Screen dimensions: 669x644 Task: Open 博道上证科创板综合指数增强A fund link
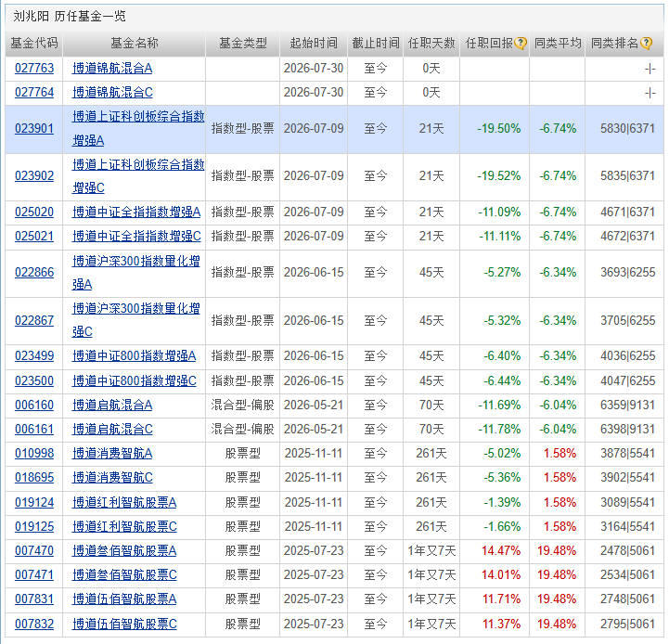(x=138, y=128)
